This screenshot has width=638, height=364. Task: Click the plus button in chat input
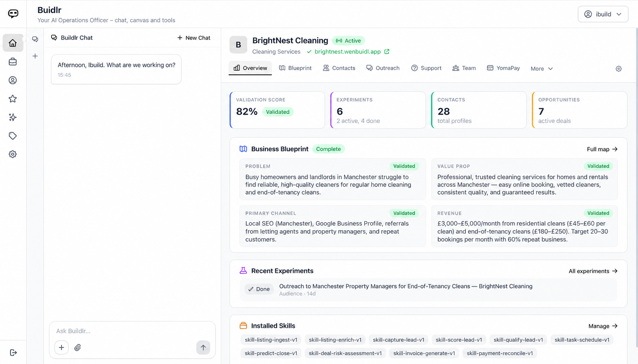(61, 347)
